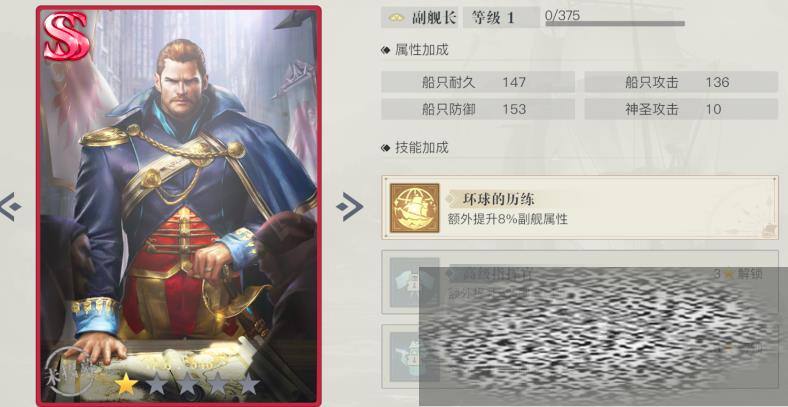Open the 神圣攻击 10 stat row

click(x=681, y=109)
